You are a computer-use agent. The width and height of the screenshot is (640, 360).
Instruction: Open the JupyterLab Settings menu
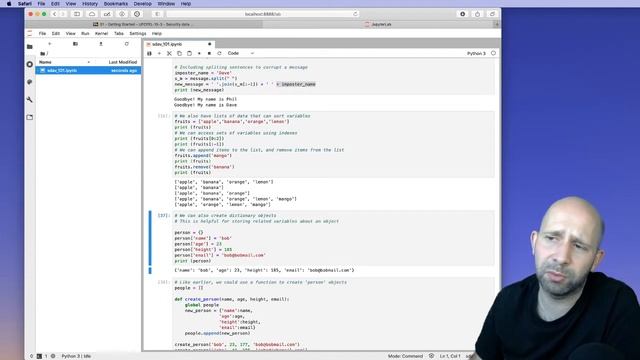(138, 33)
